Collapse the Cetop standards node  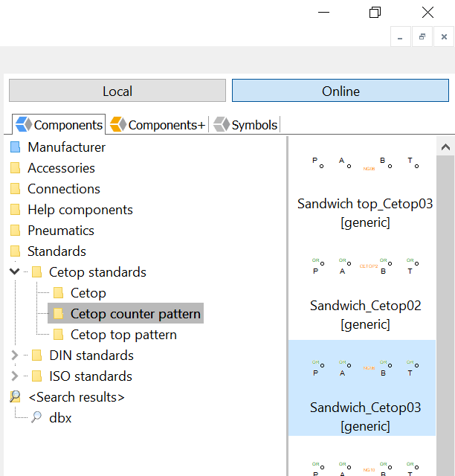(14, 271)
